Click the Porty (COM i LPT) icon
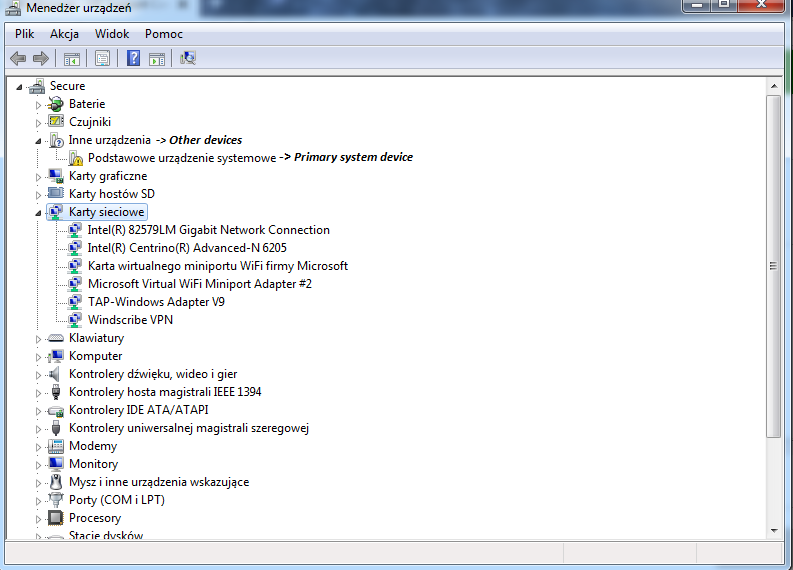793x570 pixels. coord(56,500)
